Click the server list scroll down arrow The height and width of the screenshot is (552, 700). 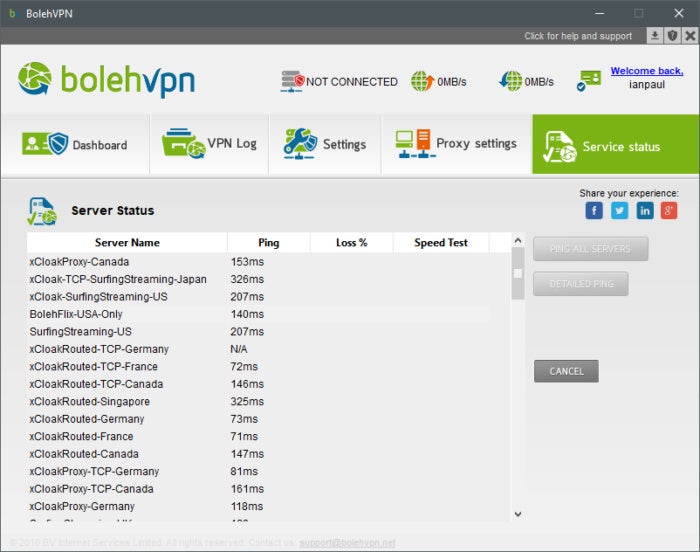(518, 514)
